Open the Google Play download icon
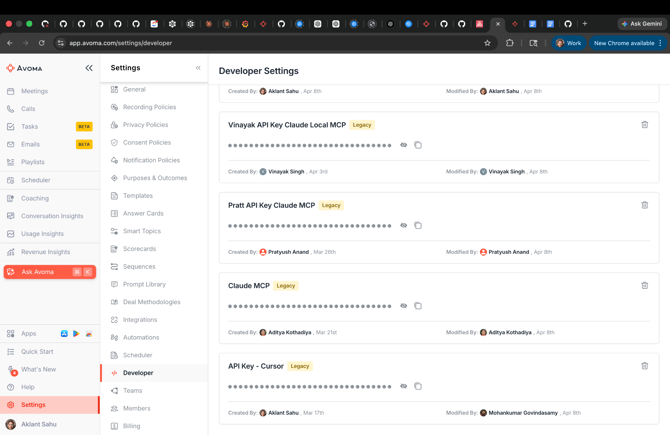This screenshot has width=670, height=435. click(76, 333)
